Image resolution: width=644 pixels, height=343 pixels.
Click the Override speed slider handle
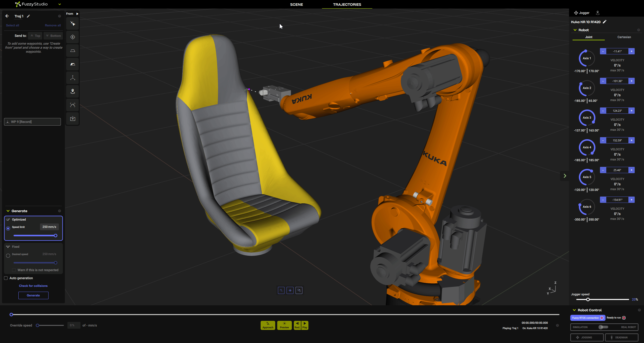(x=37, y=325)
